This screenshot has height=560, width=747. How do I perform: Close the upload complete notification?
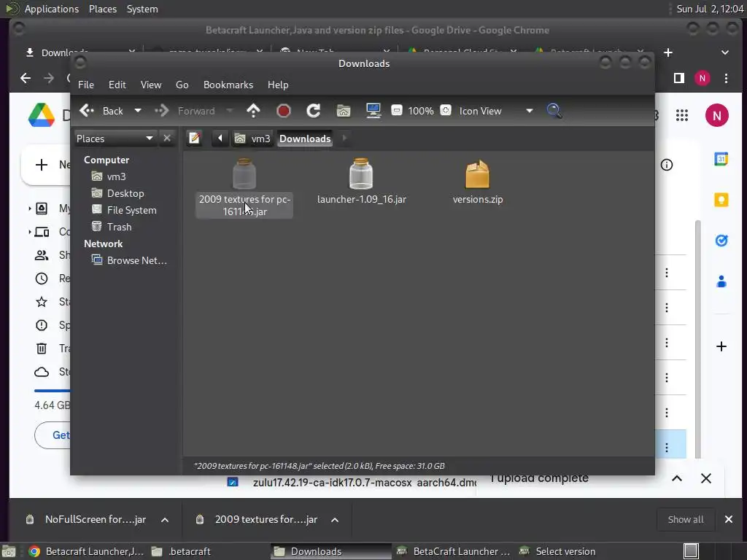coord(706,478)
